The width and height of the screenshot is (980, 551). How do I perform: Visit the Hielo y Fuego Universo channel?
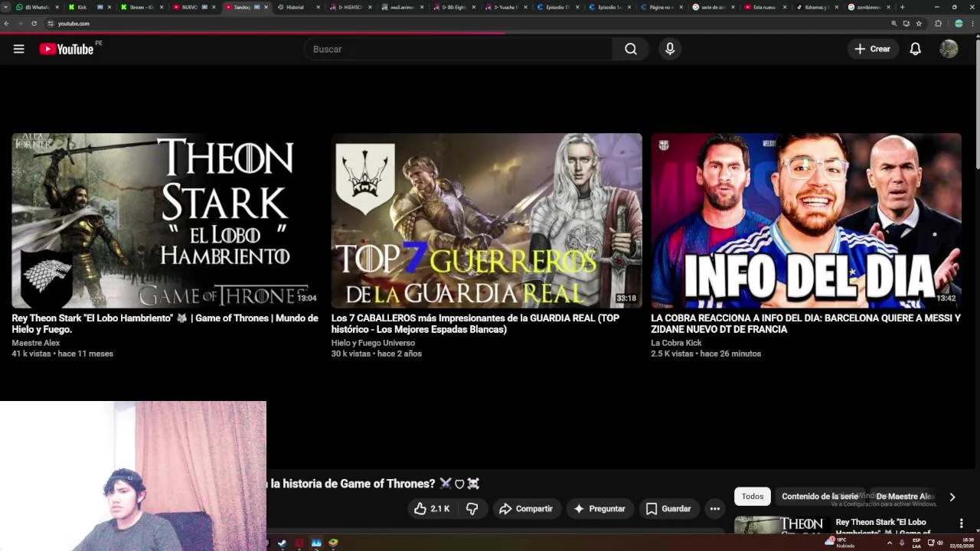(373, 343)
